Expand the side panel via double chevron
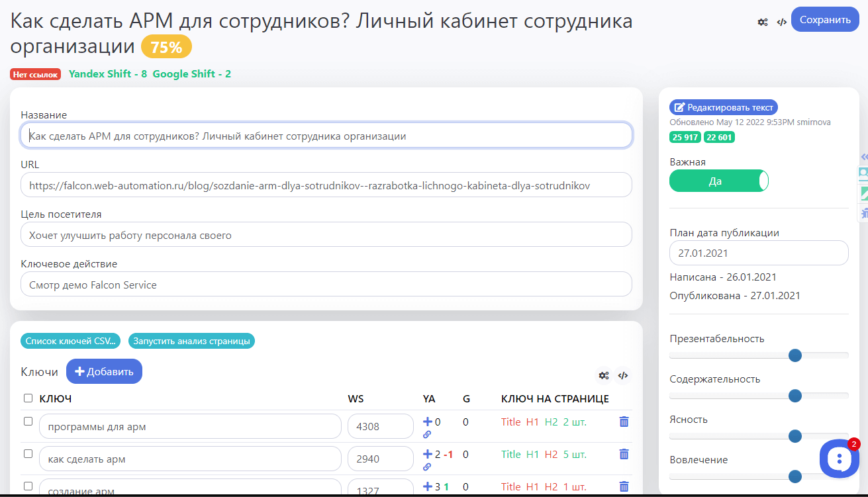The image size is (868, 497). tap(863, 157)
